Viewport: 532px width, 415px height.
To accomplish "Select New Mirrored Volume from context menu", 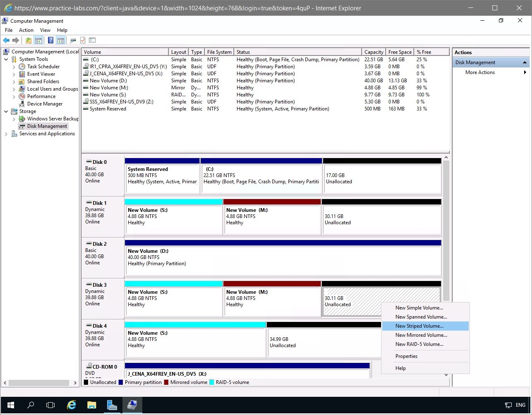I will 421,335.
